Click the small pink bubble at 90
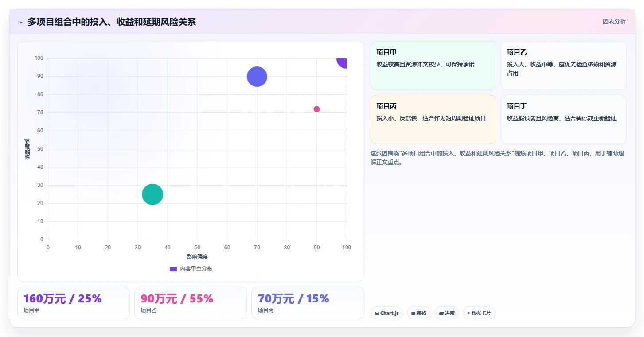 tap(316, 109)
